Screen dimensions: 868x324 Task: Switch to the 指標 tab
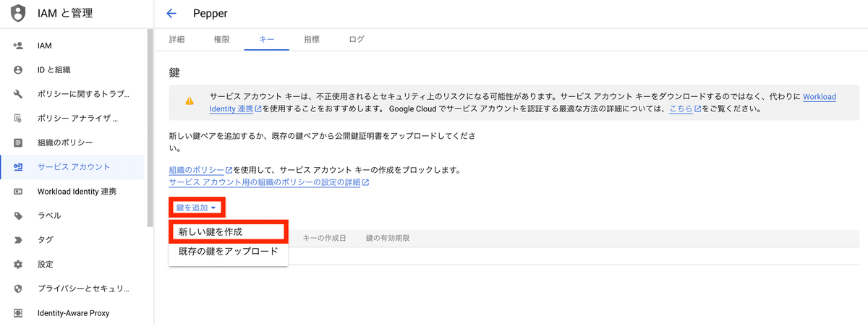pos(312,39)
